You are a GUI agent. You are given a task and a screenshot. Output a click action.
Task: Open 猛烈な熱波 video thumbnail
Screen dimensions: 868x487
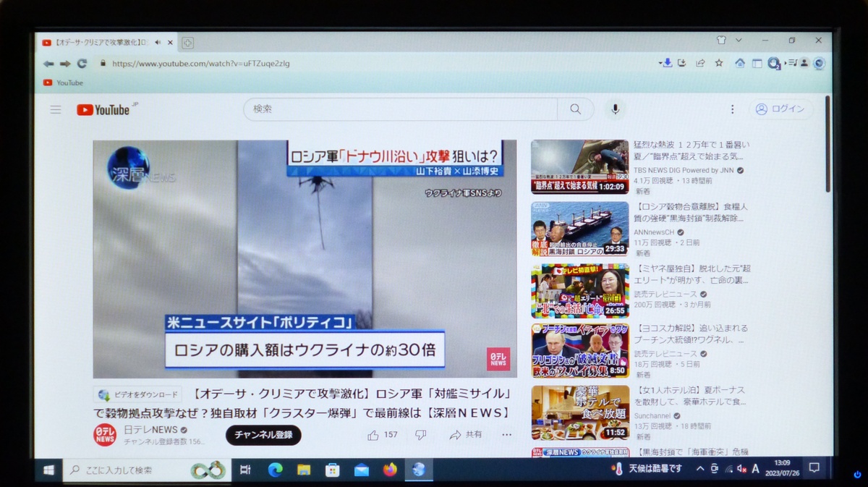click(579, 166)
